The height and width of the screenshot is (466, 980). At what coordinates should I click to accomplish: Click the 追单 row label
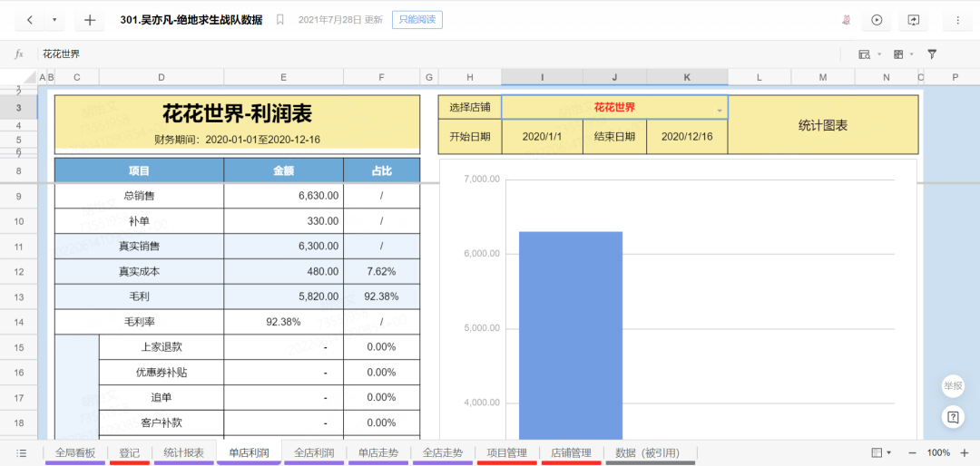pyautogui.click(x=162, y=397)
